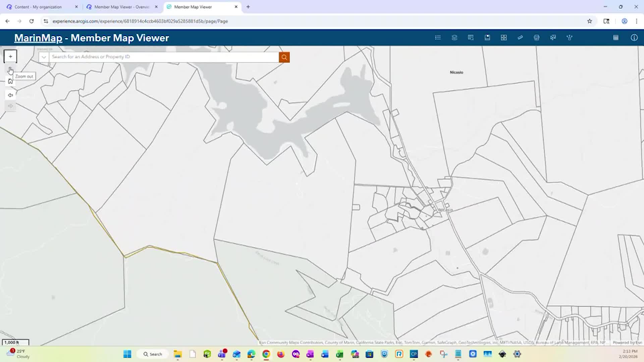The image size is (644, 362).
Task: Expand the search source dropdown
Action: pyautogui.click(x=44, y=57)
